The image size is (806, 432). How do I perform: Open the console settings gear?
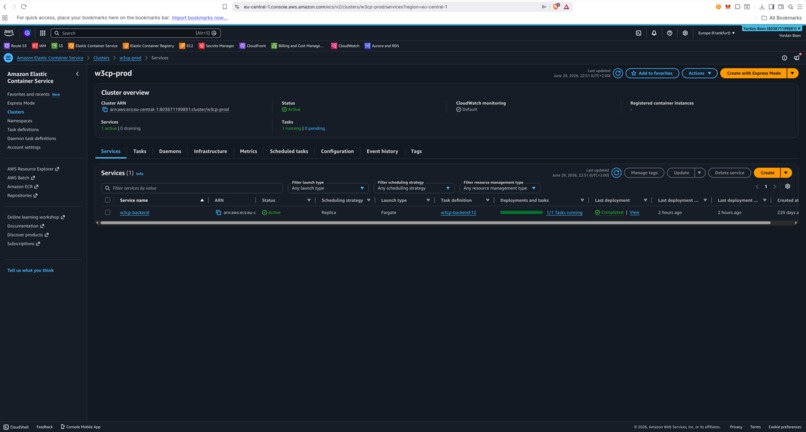tap(685, 33)
